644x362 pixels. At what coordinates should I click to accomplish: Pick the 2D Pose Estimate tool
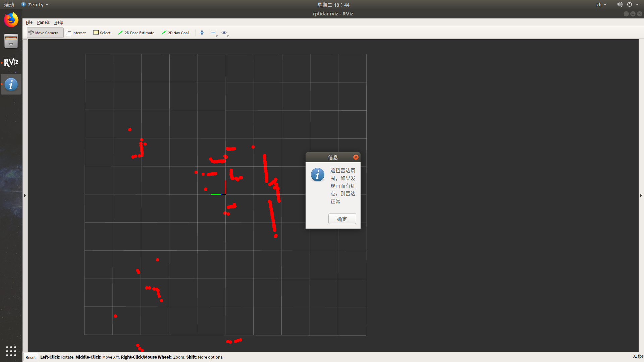point(136,33)
